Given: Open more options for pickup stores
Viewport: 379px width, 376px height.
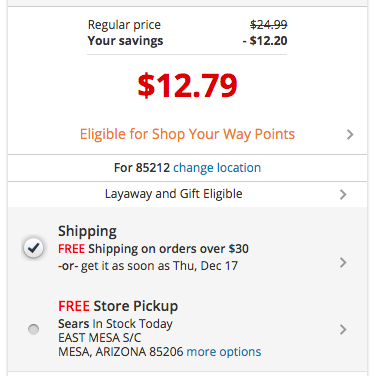Looking at the screenshot, I should click(x=224, y=352).
